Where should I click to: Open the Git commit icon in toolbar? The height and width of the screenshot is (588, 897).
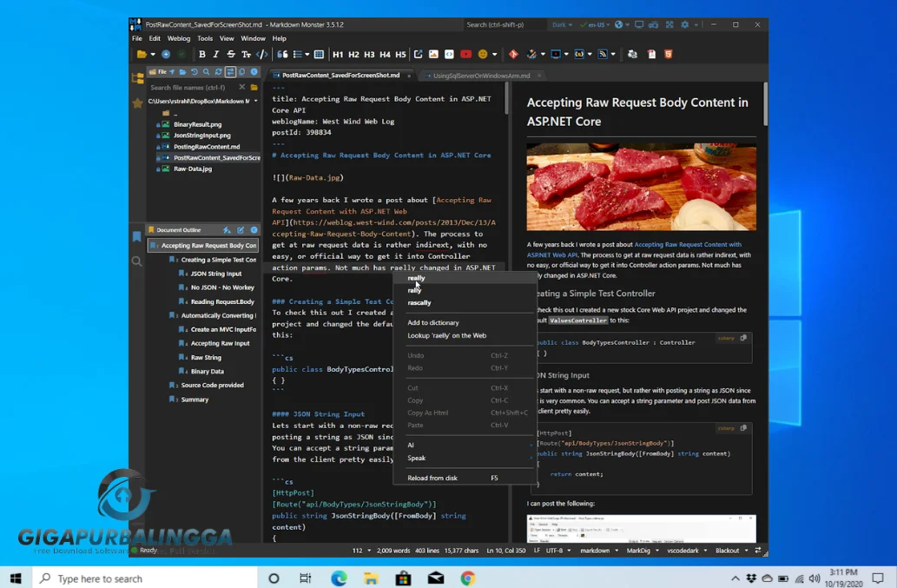pyautogui.click(x=513, y=55)
